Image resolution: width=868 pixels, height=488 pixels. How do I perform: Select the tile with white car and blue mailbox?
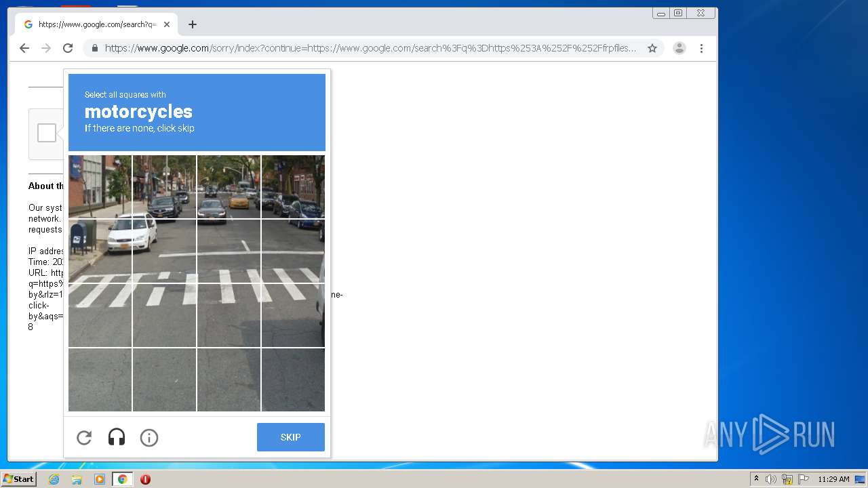pyautogui.click(x=100, y=251)
